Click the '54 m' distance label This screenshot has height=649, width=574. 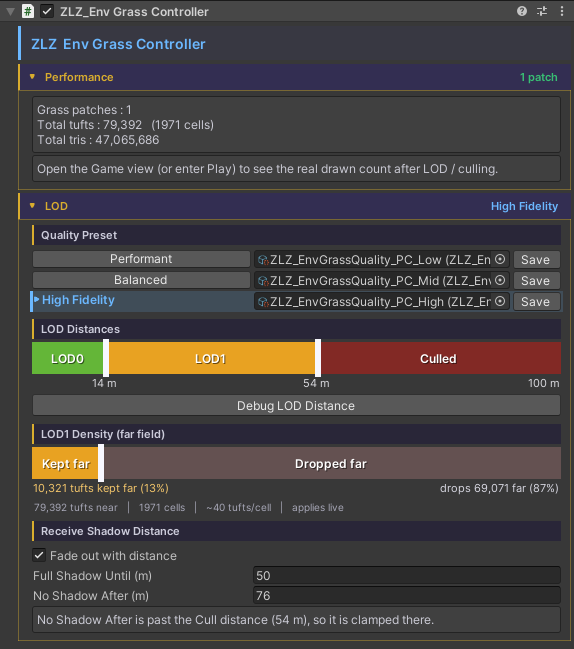(316, 383)
